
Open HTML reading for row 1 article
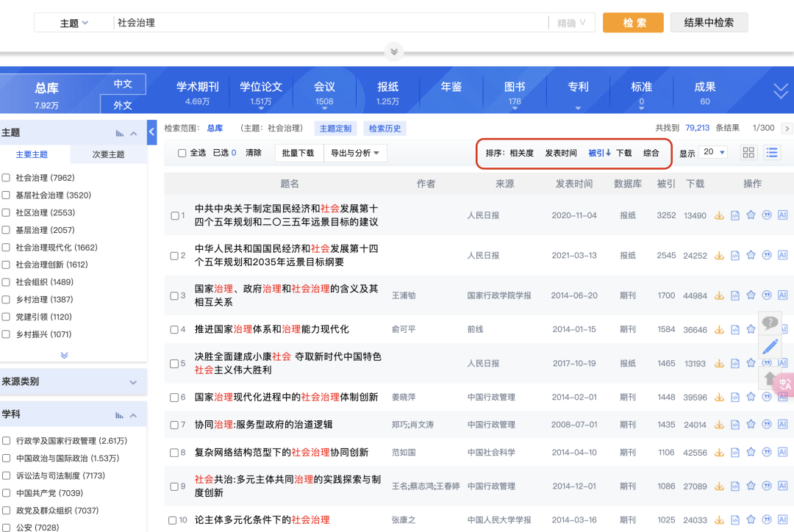click(x=734, y=215)
